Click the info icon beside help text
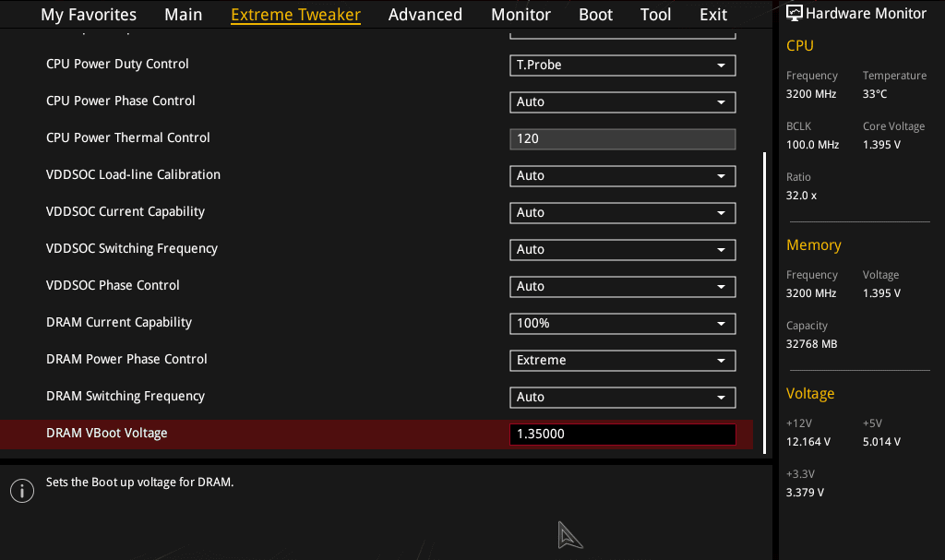The image size is (945, 560). click(21, 491)
